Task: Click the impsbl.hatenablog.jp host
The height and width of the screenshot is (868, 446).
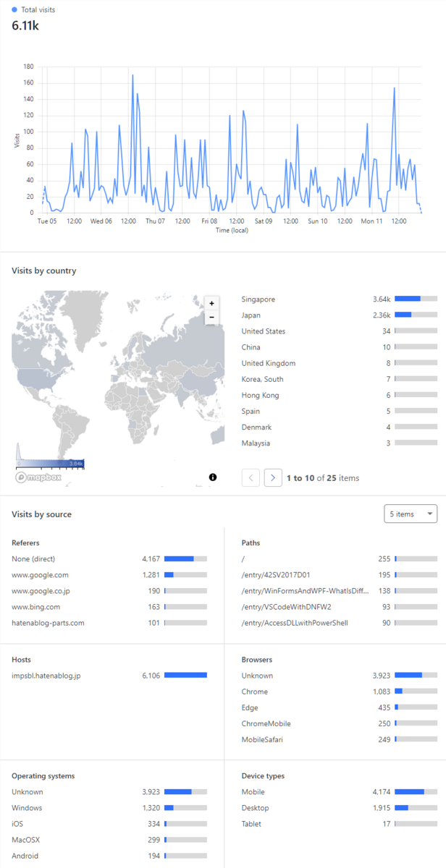Action: pyautogui.click(x=109, y=676)
